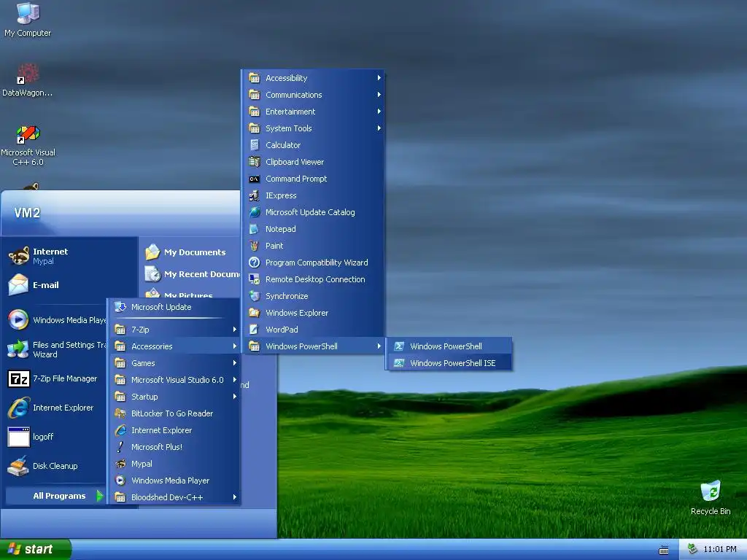
Task: Click the 7-Zip File Manager icon
Action: pos(19,378)
